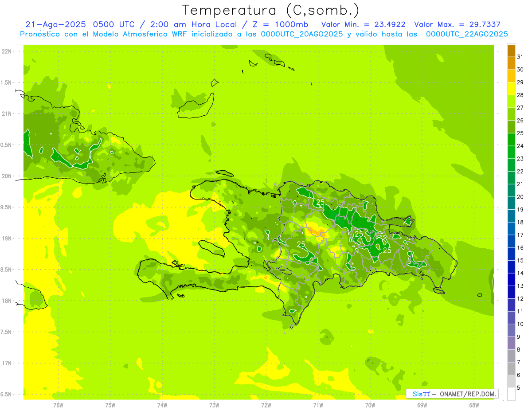Screen dimensions: 532x411
Task: Pick the green legend segment between 24 and 25
Action: 511,139
